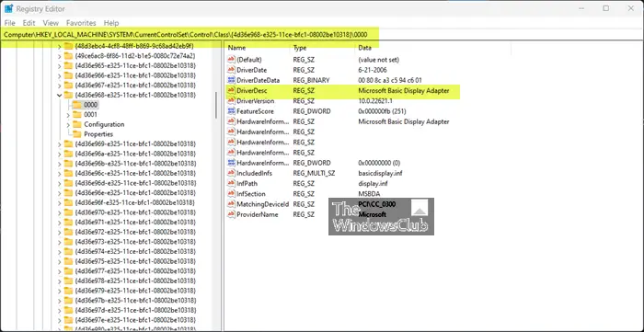Collapse the {4d36e968-e325-11ce-bfc1-08002be10318} key
Screen dimensions: 644x332
click(x=59, y=96)
